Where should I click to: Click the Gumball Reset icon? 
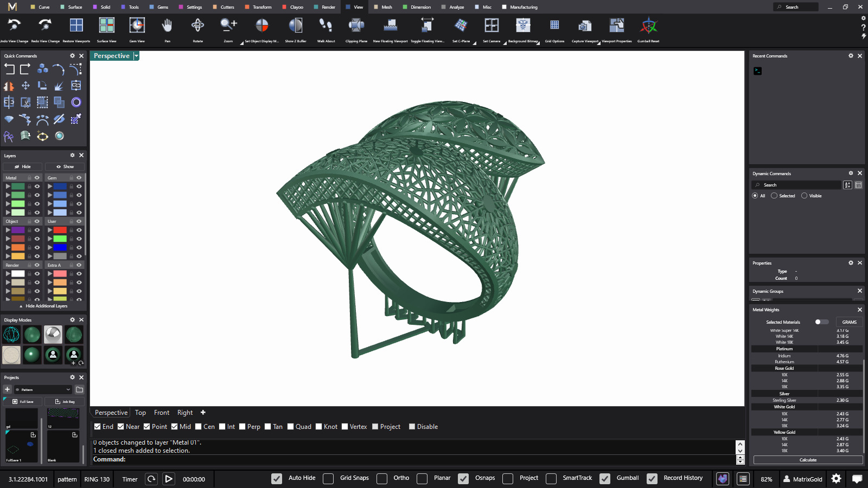[x=648, y=25]
